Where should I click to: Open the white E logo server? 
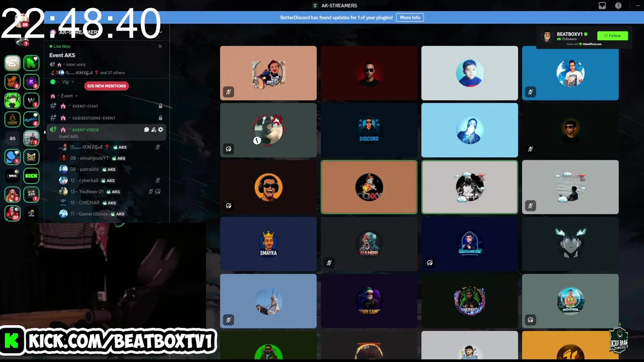[13, 63]
